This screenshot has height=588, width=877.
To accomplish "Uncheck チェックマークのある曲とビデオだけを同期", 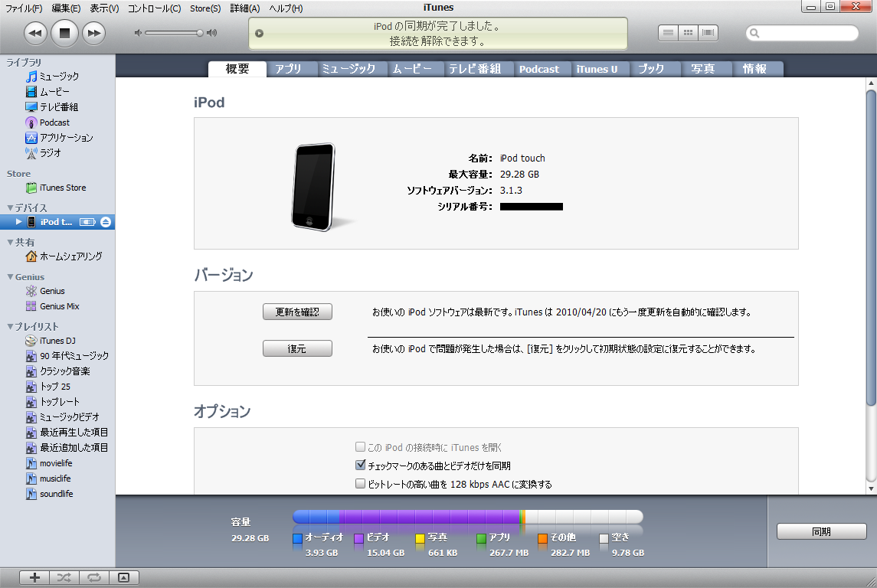I will (360, 465).
